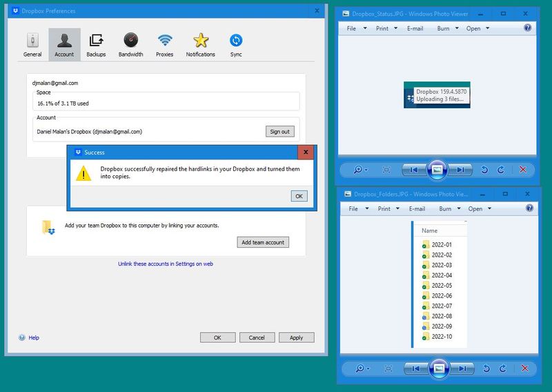Click the Help link in Dropbox Preferences
Image resolution: width=552 pixels, height=392 pixels.
(x=34, y=337)
